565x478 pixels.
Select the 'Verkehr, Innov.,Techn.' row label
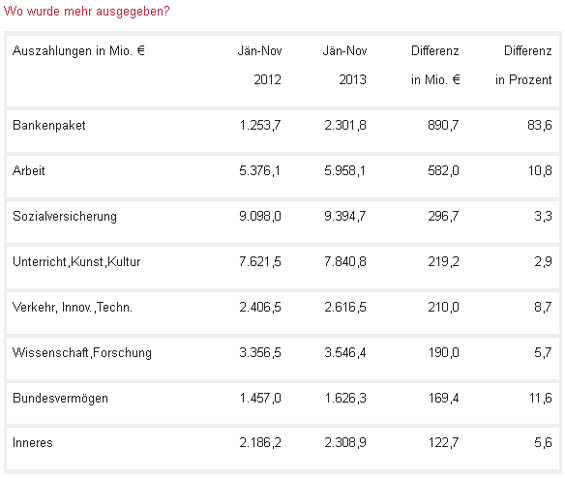coord(72,307)
